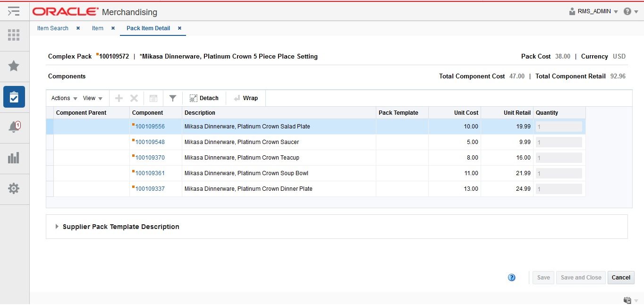Switch to the Item Search tab
This screenshot has width=644, height=305.
53,28
